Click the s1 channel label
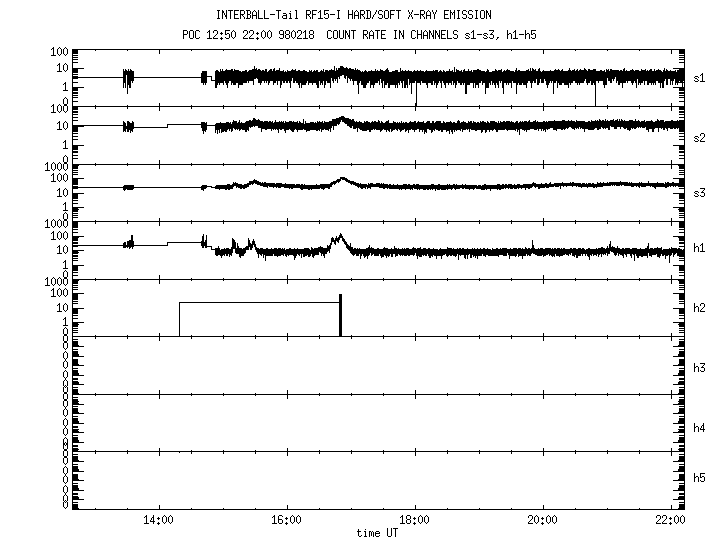The width and height of the screenshot is (720, 550). 700,77
